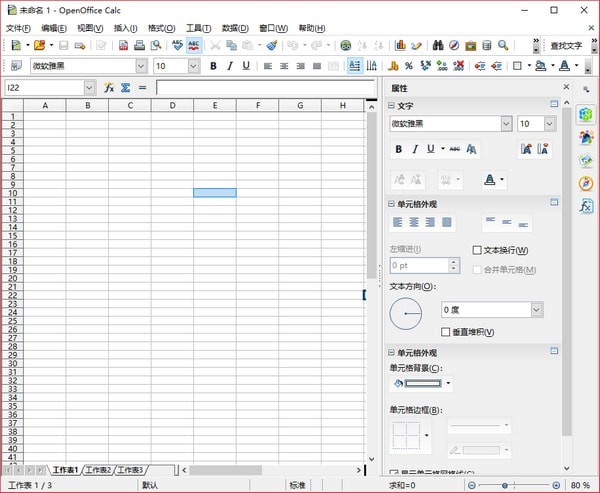Open the Navigator compass icon in sidebar
600x493 pixels.
[x=586, y=183]
